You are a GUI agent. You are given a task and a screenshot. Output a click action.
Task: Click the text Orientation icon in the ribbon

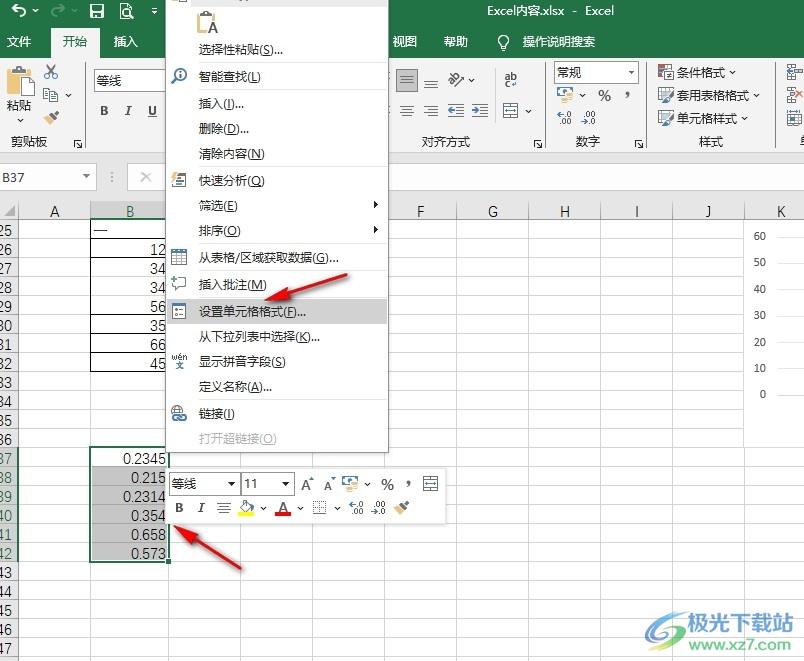(456, 79)
